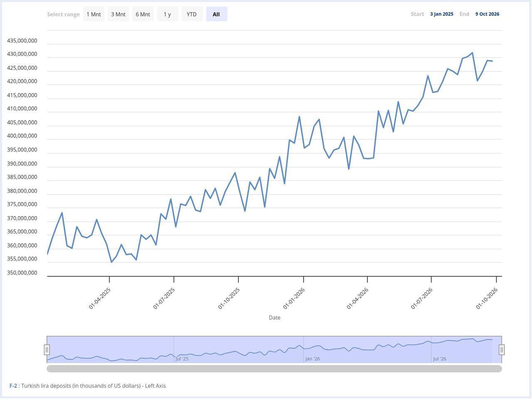This screenshot has height=399, width=532.
Task: Click the start date 3 Jan 2025 field
Action: tap(442, 14)
